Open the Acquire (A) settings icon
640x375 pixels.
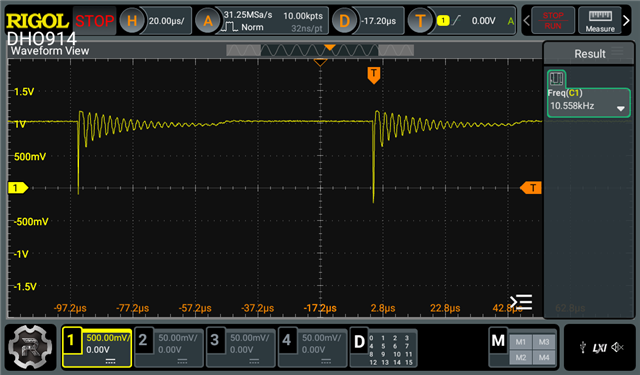click(x=208, y=20)
